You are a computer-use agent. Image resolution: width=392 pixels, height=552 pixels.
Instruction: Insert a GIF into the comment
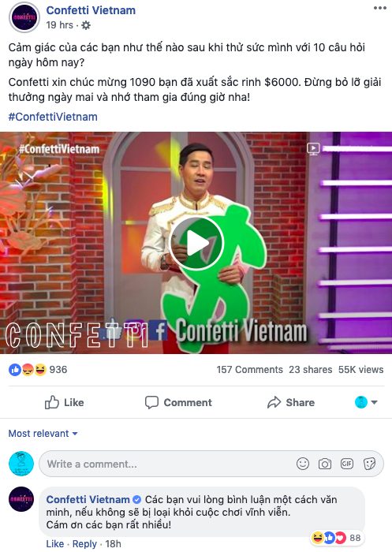pyautogui.click(x=346, y=464)
